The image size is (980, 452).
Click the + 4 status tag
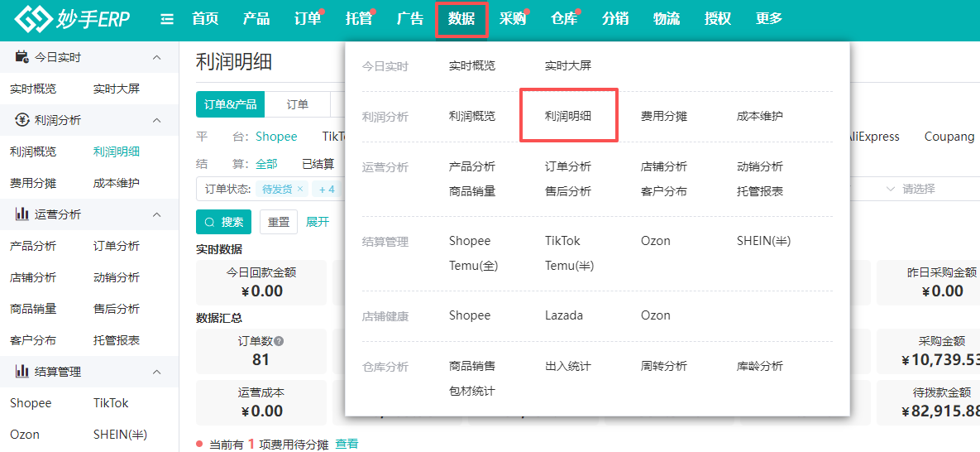[327, 189]
